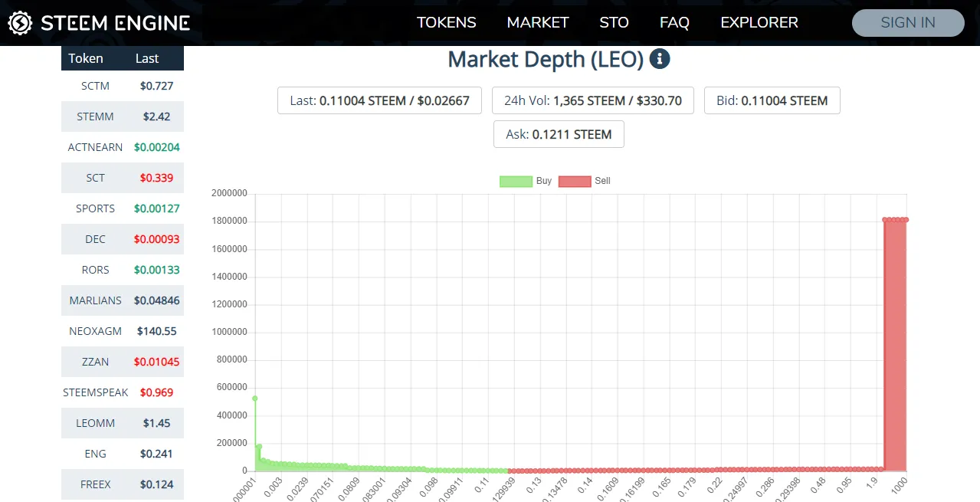The image size is (980, 502).
Task: Select the LEOMM token row
Action: pyautogui.click(x=123, y=423)
